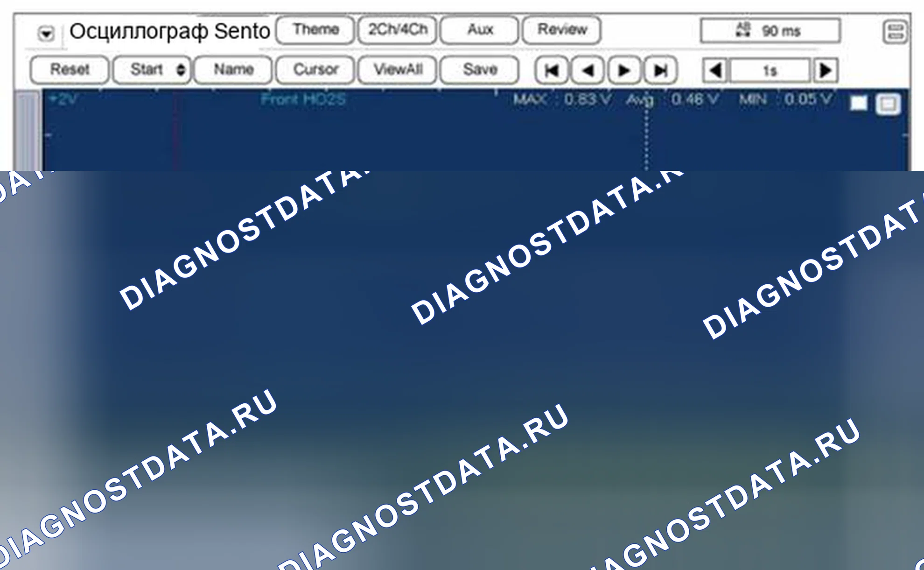The width and height of the screenshot is (924, 570).
Task: Switch the 2Ch/4Ch channel mode
Action: pyautogui.click(x=398, y=29)
